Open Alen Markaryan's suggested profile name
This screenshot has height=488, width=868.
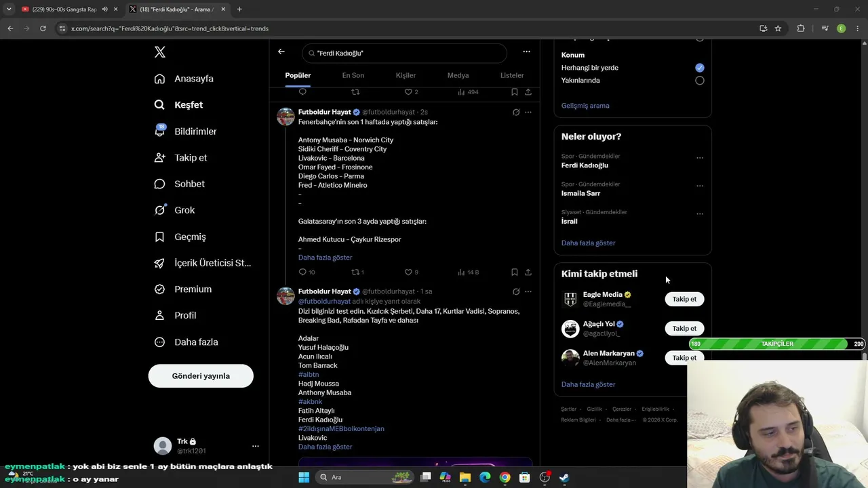click(x=609, y=354)
